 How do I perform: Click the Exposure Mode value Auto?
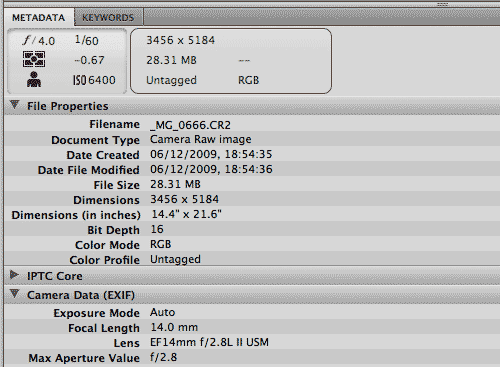pyautogui.click(x=162, y=312)
